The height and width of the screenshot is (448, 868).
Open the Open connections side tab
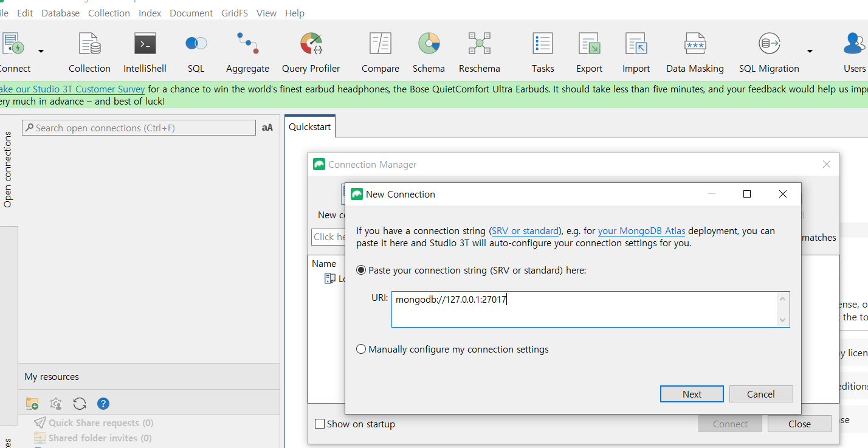pos(8,169)
